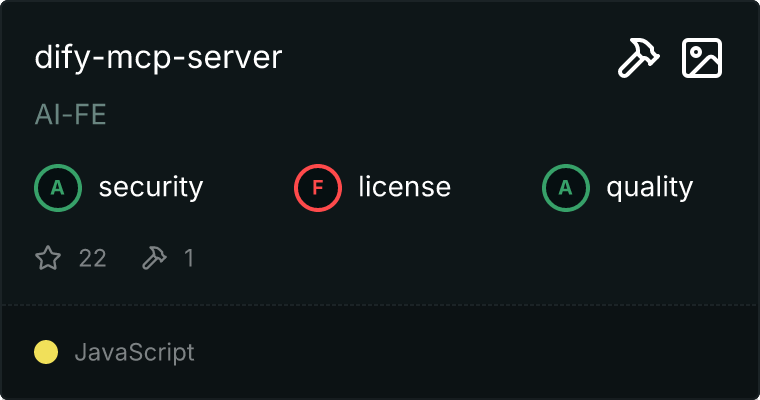The width and height of the screenshot is (760, 400).
Task: Click the yellow JavaScript language dot
Action: click(x=46, y=352)
